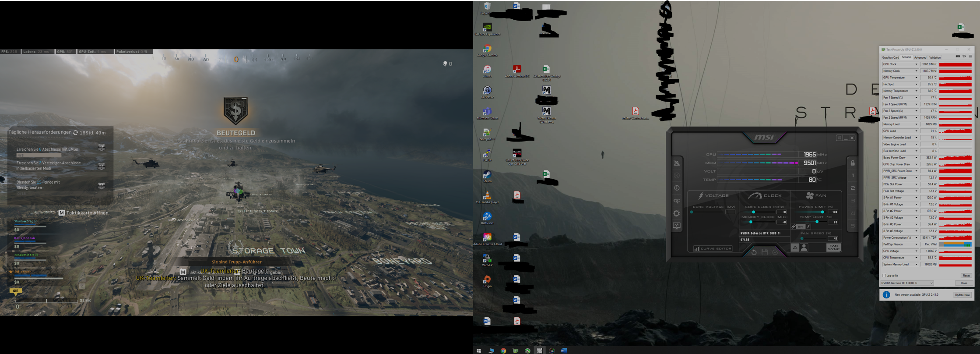Enable user-defined fan control mode
980x354 pixels.
[x=804, y=248]
